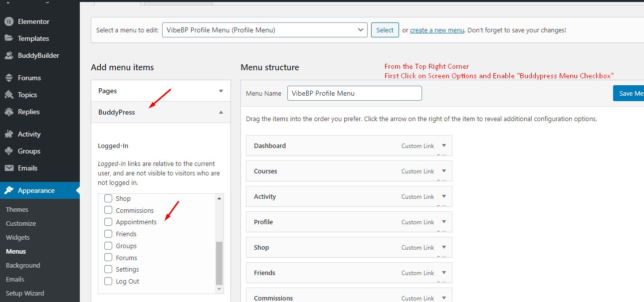Check the Settings checkbox
The width and height of the screenshot is (644, 302).
[x=108, y=269]
